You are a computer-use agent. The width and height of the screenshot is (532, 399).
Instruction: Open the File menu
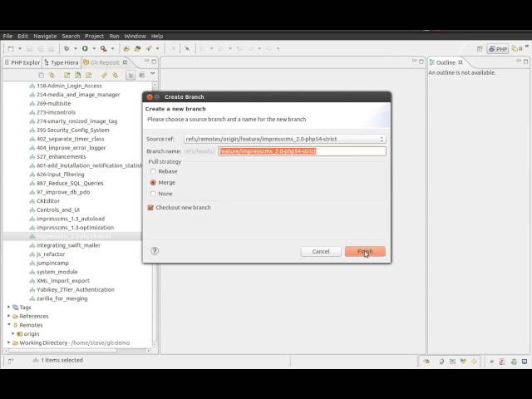click(x=7, y=36)
